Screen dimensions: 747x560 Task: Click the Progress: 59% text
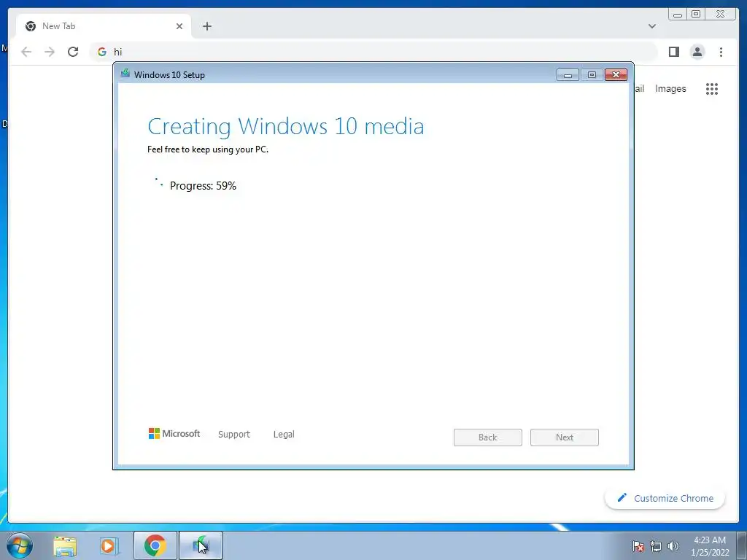coord(203,186)
